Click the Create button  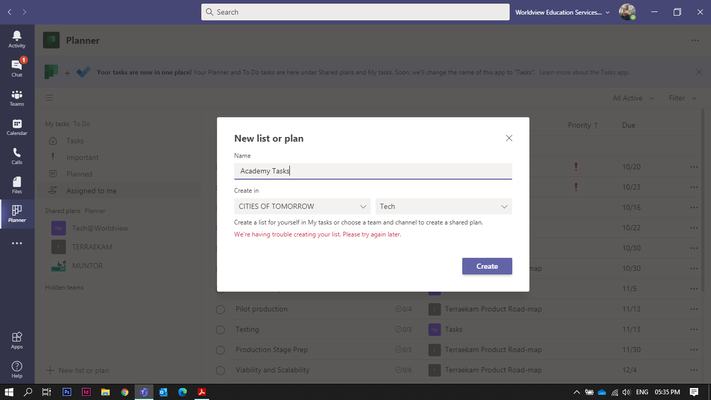tap(487, 266)
